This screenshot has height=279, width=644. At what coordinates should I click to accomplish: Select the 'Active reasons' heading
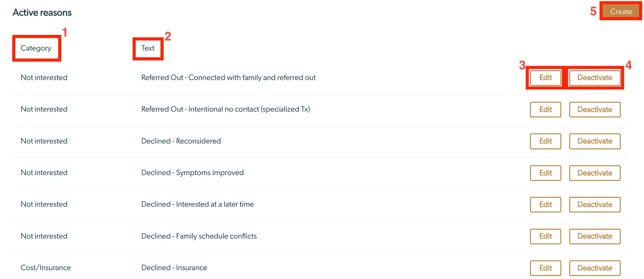click(x=42, y=12)
